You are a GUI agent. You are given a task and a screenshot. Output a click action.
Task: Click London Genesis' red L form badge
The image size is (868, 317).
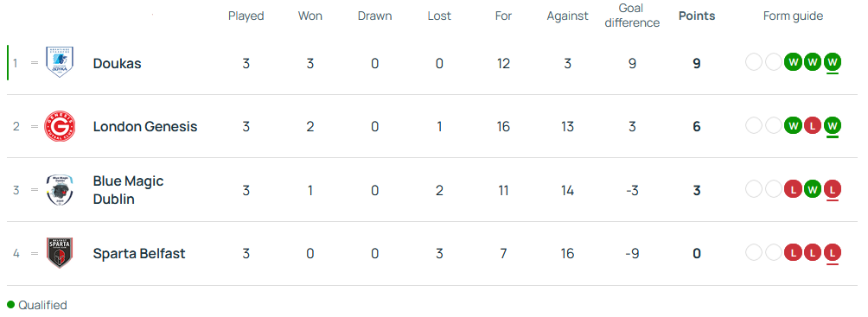(812, 125)
